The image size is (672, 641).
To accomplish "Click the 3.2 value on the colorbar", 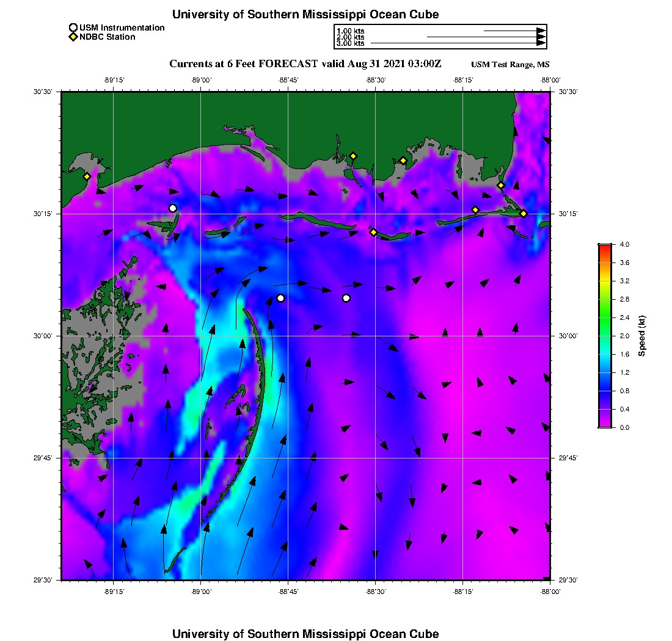I will click(x=624, y=281).
